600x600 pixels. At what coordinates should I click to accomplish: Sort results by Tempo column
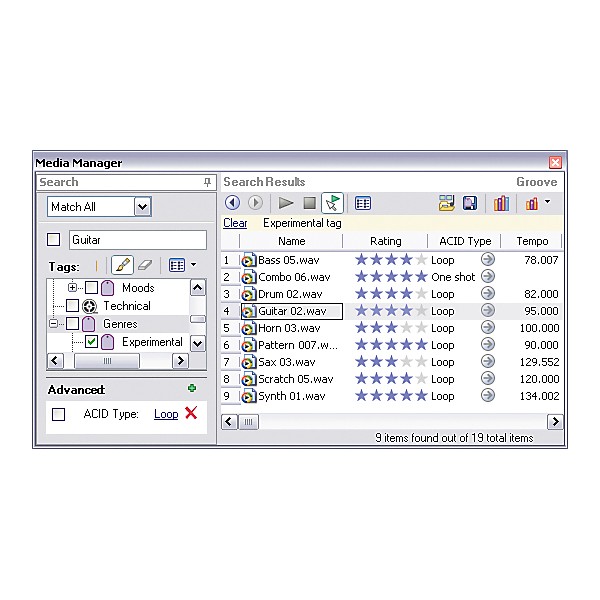[x=532, y=241]
